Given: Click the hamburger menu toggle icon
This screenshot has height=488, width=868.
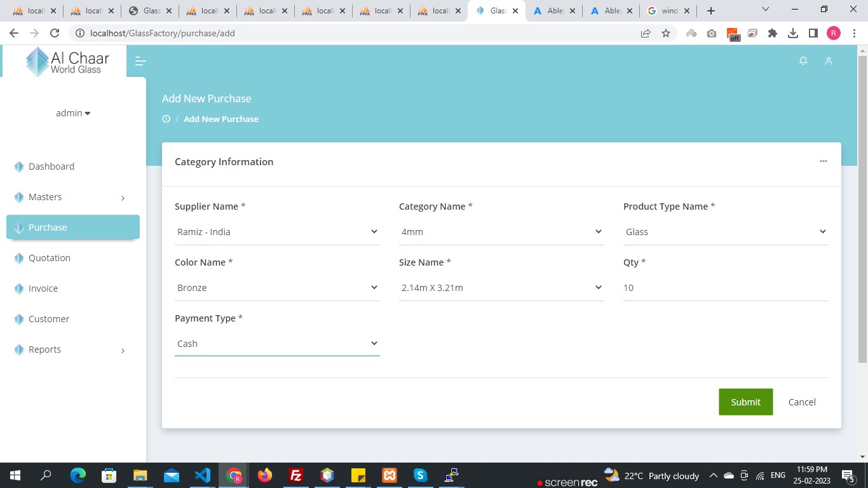Looking at the screenshot, I should pos(140,61).
